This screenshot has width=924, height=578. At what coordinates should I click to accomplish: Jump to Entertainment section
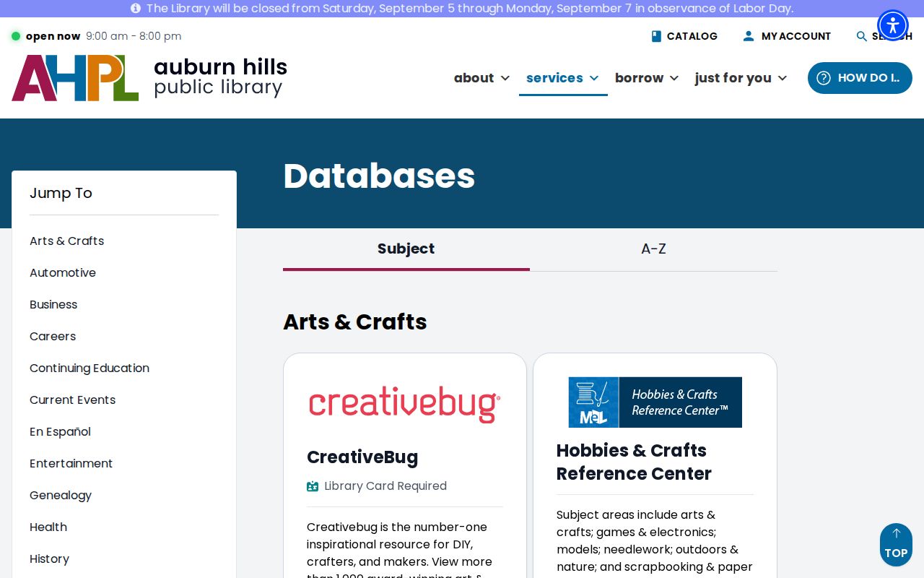click(71, 464)
